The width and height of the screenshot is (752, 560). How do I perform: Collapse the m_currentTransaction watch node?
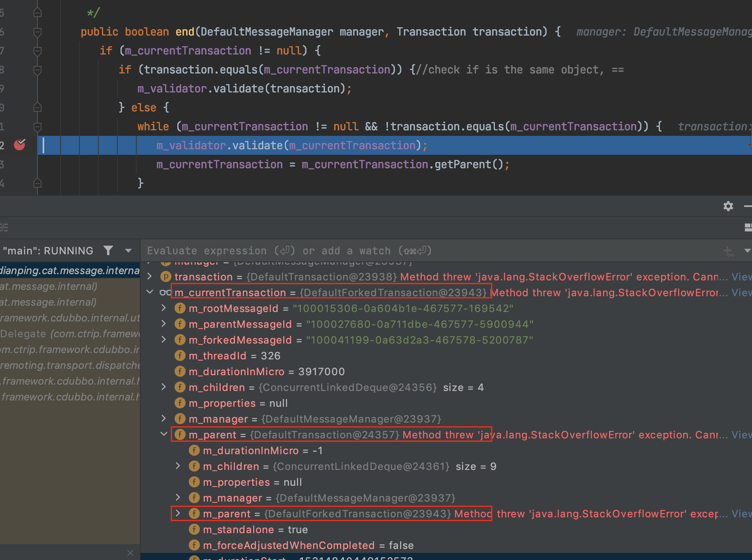pyautogui.click(x=150, y=292)
